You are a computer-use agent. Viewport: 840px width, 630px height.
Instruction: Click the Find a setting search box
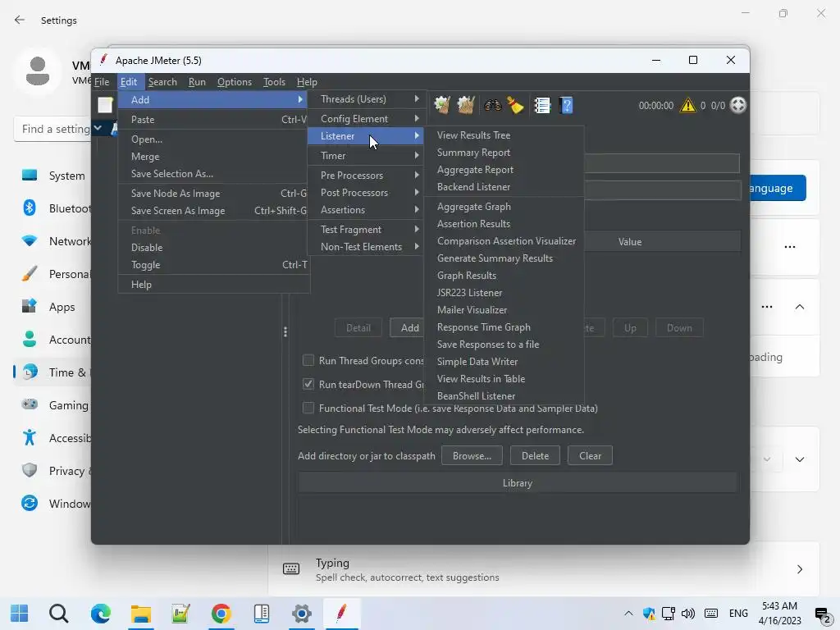(x=52, y=129)
